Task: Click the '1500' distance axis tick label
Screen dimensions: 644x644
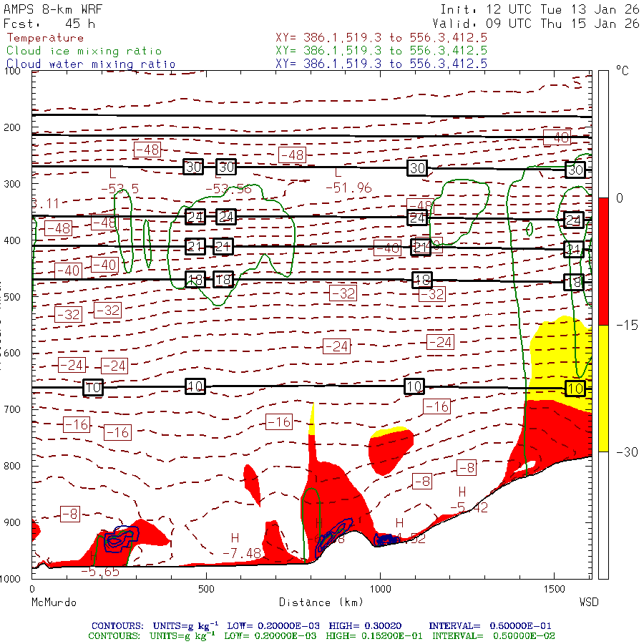Action: point(555,589)
